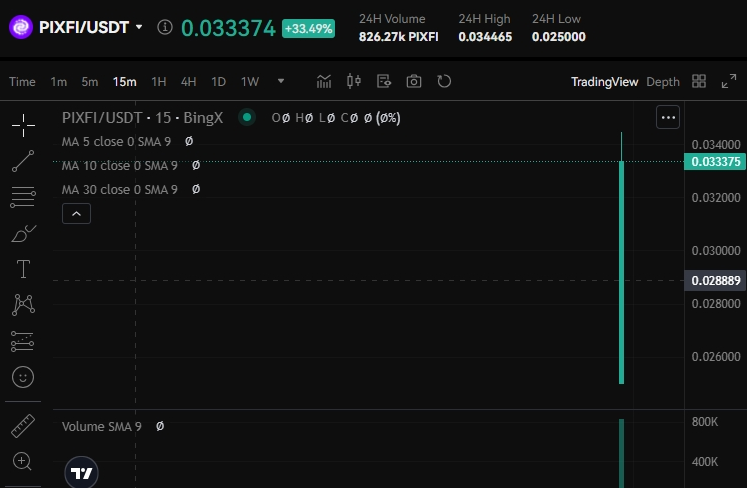Switch to the TradingView chart tab
This screenshot has height=488, width=747.
[605, 82]
